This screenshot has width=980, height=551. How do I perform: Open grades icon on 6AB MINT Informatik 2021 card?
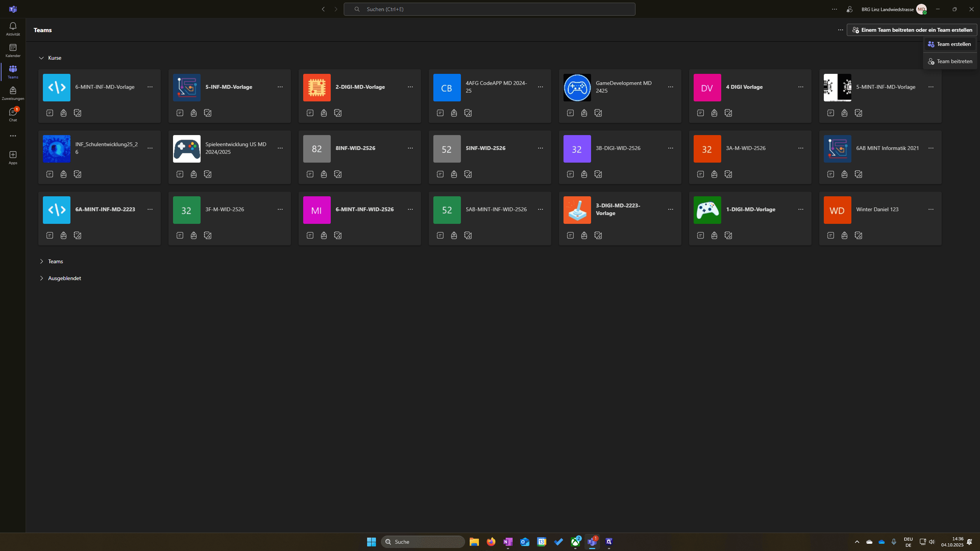pos(858,174)
